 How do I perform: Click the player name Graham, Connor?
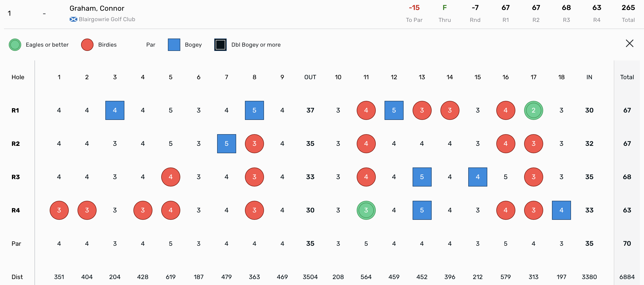(97, 8)
